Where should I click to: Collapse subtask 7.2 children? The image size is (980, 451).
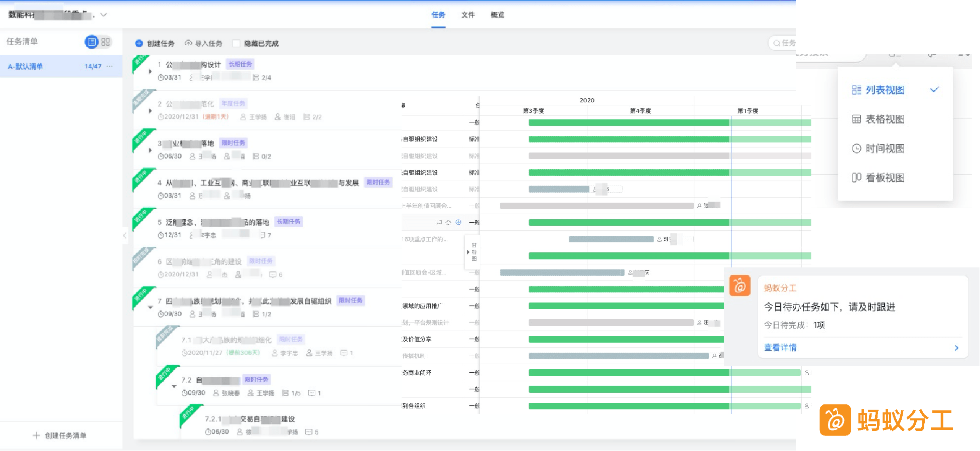pos(174,386)
